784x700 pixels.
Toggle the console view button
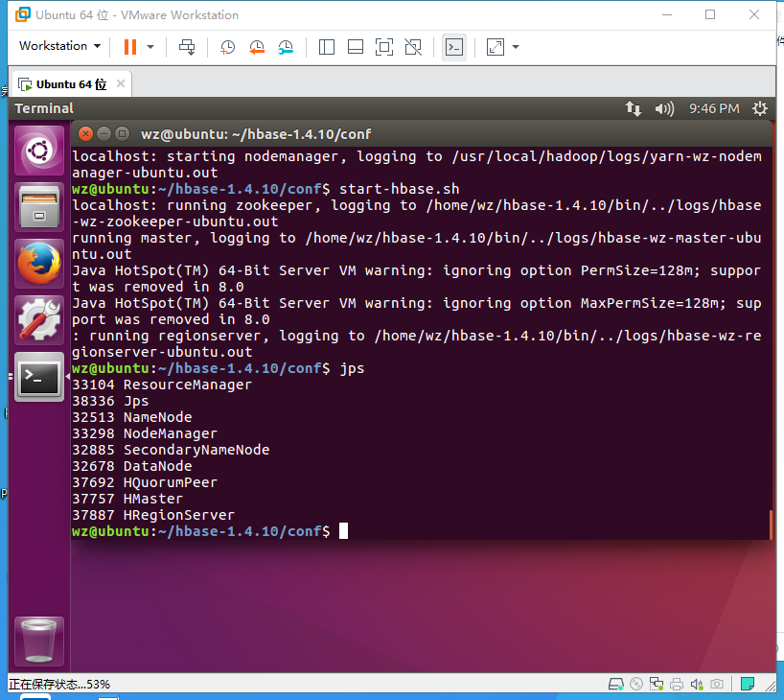454,47
